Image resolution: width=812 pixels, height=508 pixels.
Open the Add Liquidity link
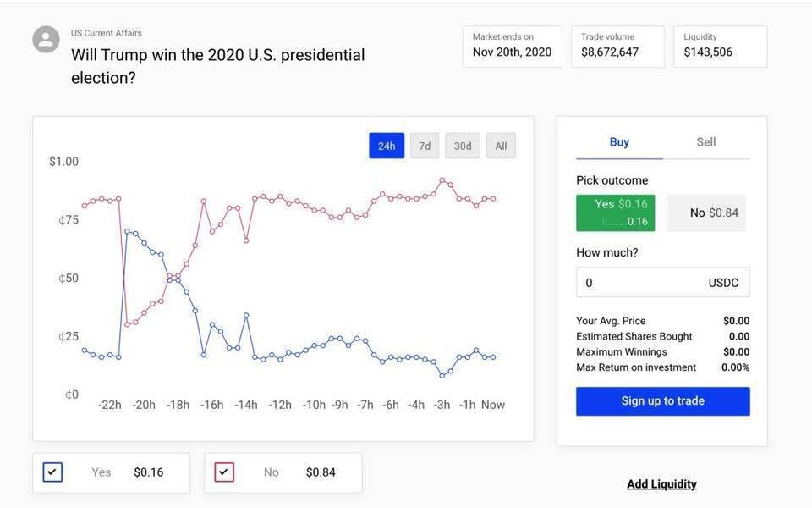click(x=661, y=484)
